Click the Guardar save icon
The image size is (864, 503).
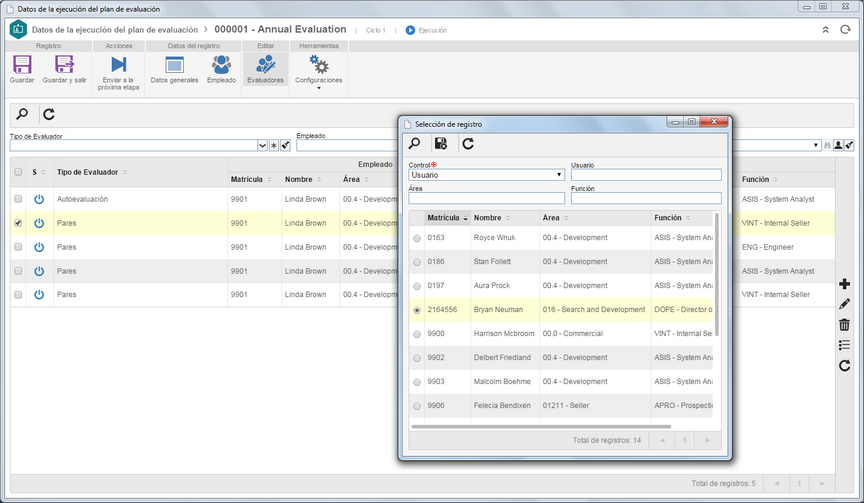pyautogui.click(x=22, y=64)
